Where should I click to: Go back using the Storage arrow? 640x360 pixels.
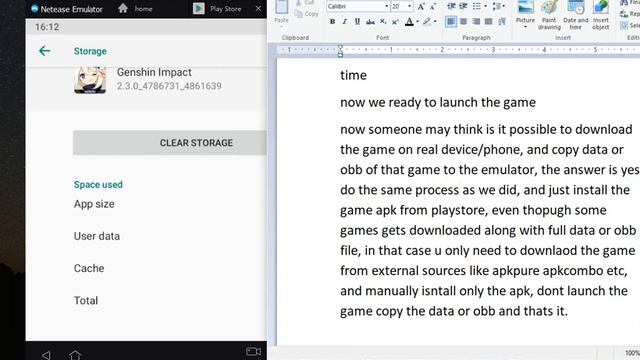click(44, 51)
